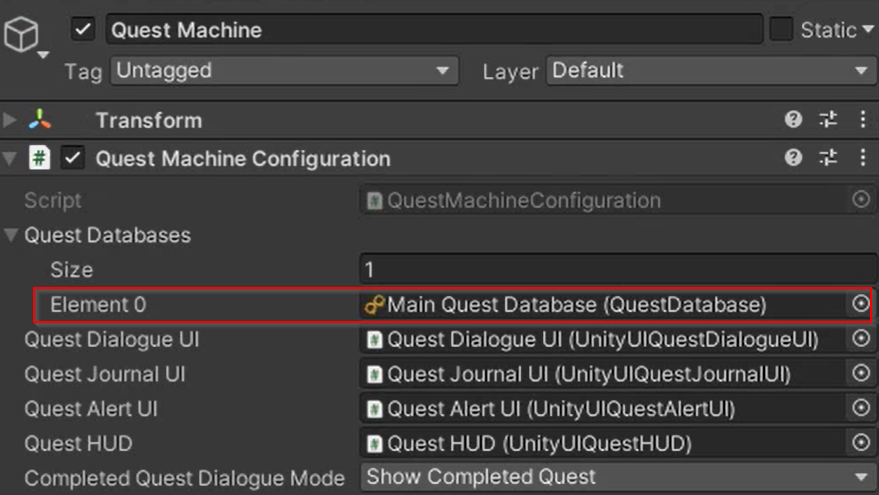The width and height of the screenshot is (879, 495).
Task: Click the script icon in Quest Alert UI field
Action: click(x=374, y=409)
